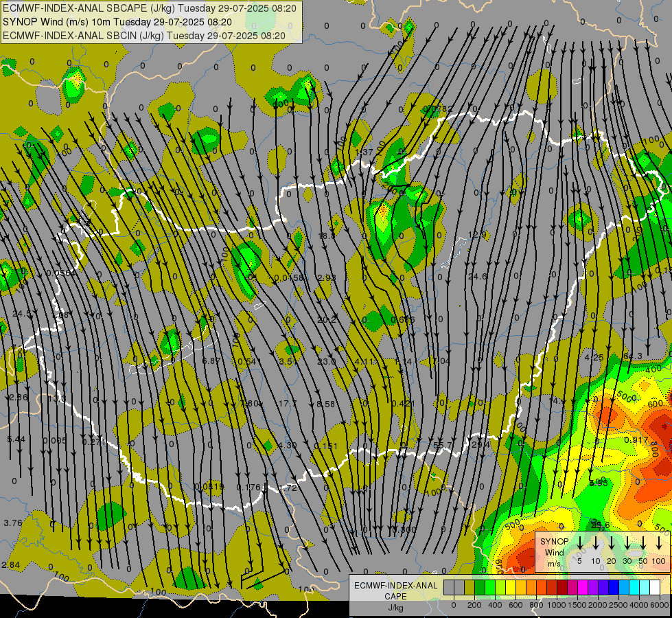Click the SBCIN title line in the header box
672x618 pixels.
click(144, 36)
